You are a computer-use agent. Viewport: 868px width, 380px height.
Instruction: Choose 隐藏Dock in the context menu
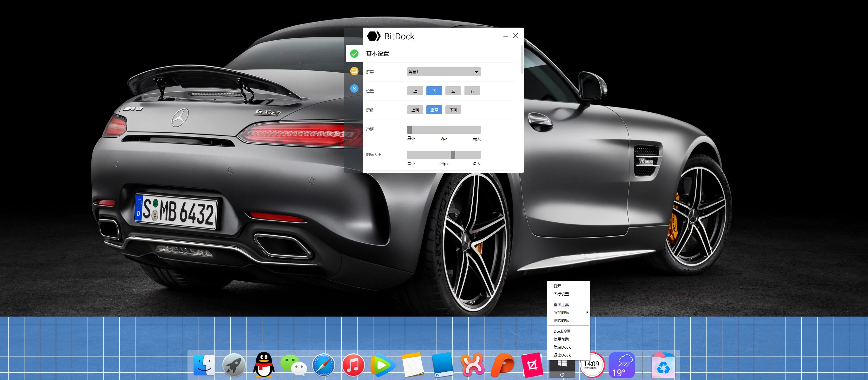coord(568,347)
